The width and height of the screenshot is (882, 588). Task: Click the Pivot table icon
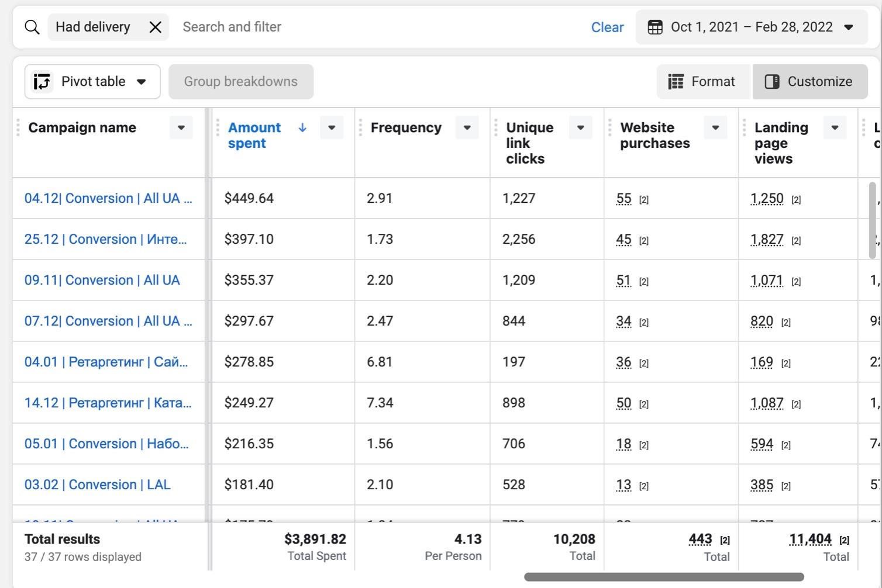click(x=42, y=82)
